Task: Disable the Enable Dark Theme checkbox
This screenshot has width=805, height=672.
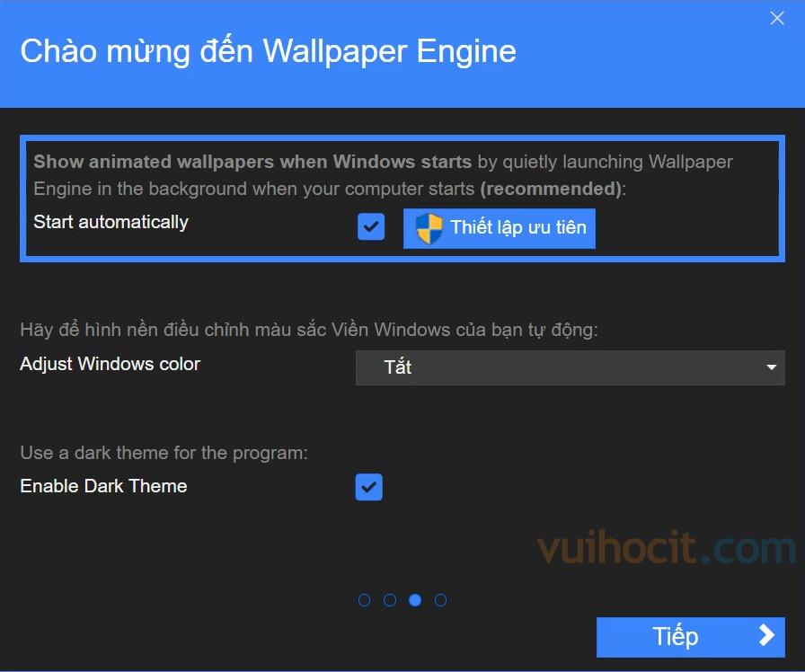Action: click(x=368, y=487)
